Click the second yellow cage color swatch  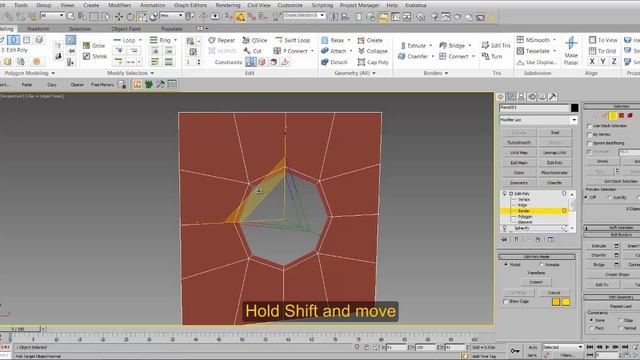point(566,302)
